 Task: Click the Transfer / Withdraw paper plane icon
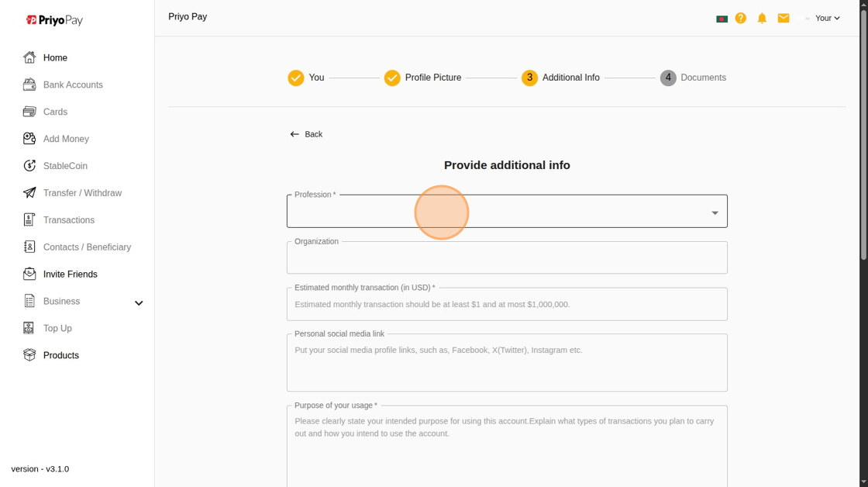[29, 193]
